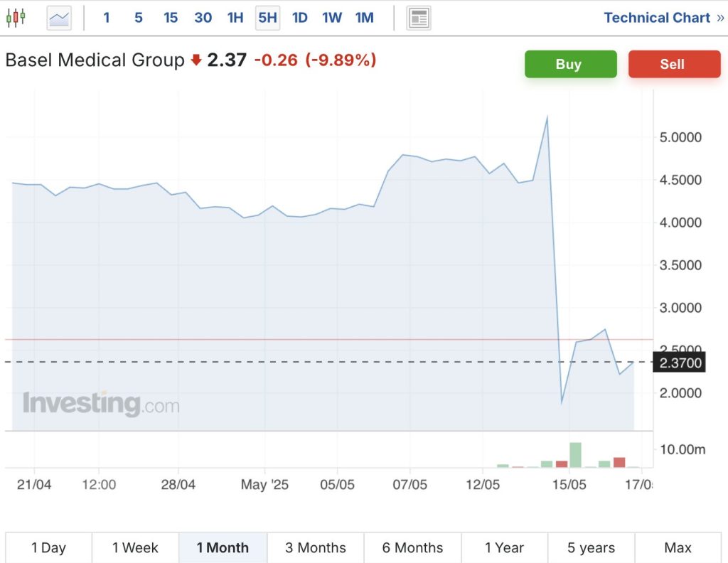The width and height of the screenshot is (728, 563).
Task: Select the 30-minute timeframe
Action: [x=203, y=17]
